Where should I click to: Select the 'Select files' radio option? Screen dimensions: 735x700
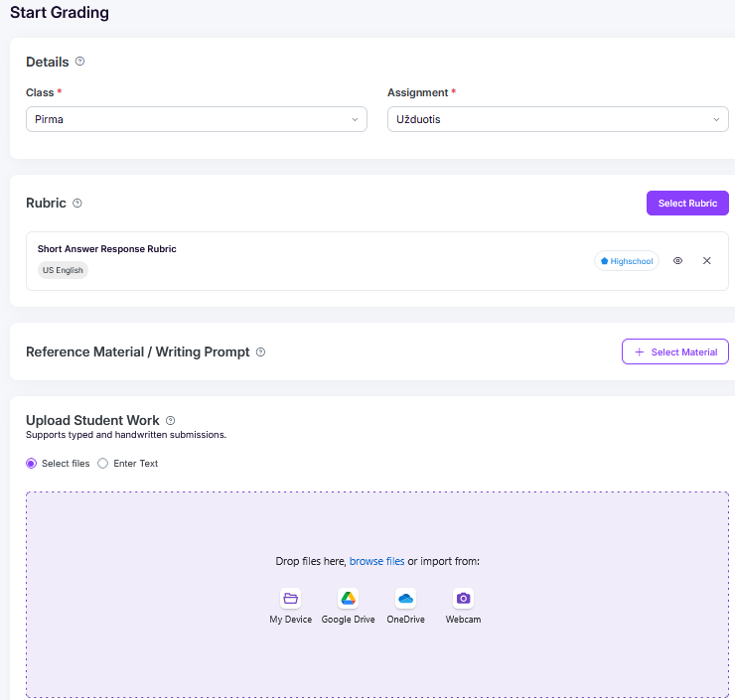coord(32,464)
